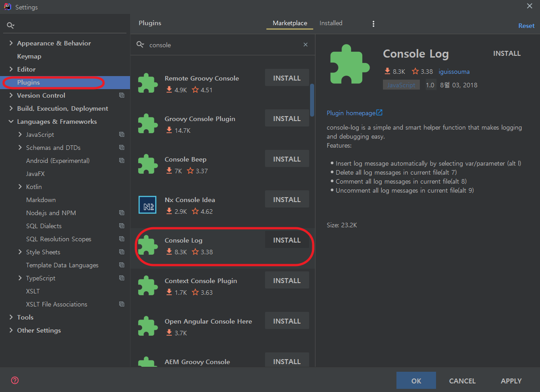Confirm settings with OK button
Viewport: 540px width, 392px height.
point(416,381)
